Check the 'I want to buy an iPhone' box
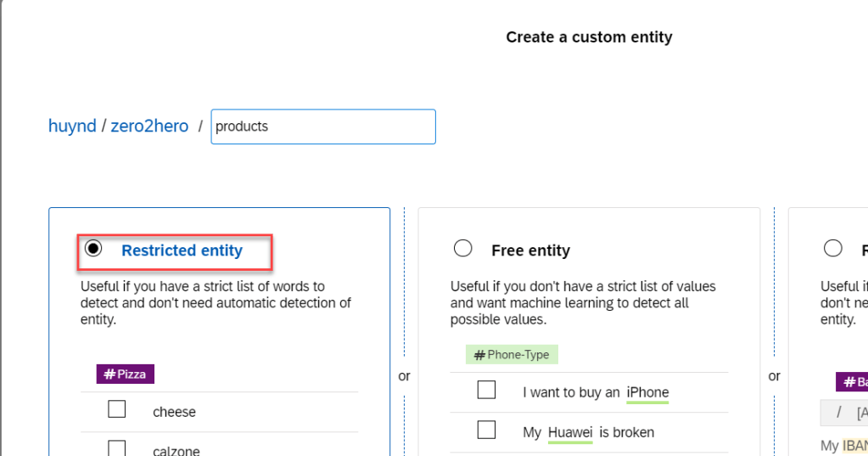868x456 pixels. click(486, 391)
